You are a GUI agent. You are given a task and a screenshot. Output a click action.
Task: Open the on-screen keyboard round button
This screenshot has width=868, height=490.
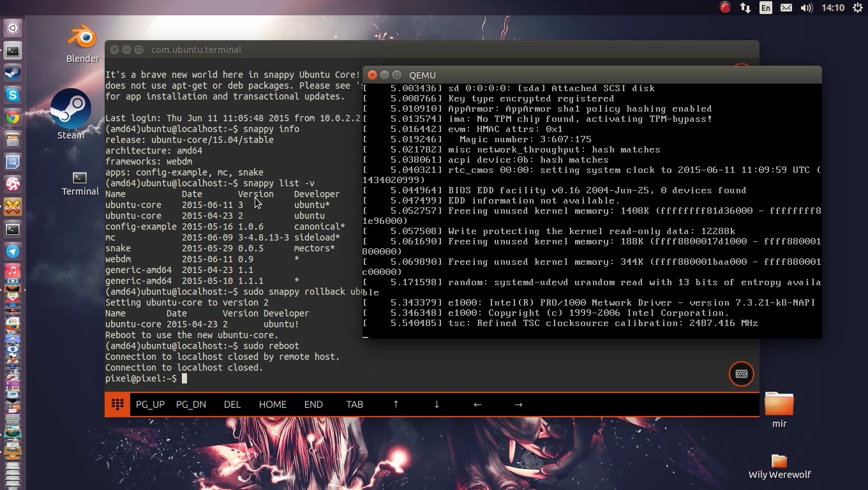pos(741,374)
